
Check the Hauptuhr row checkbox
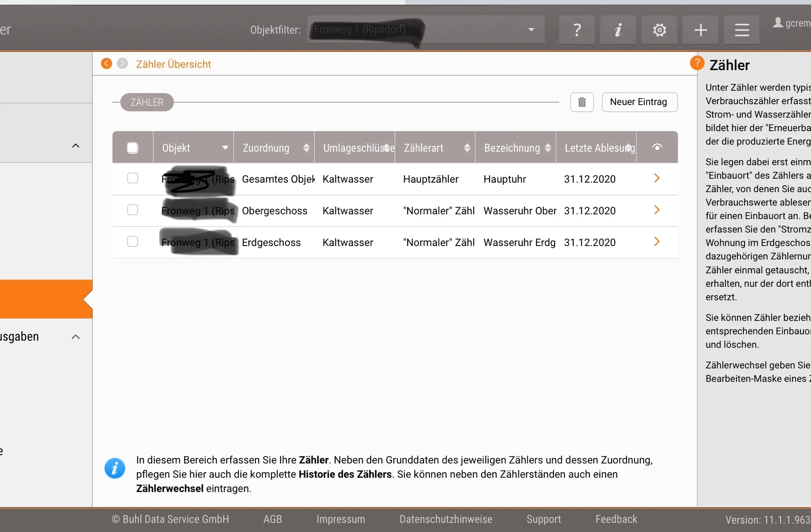(x=133, y=178)
